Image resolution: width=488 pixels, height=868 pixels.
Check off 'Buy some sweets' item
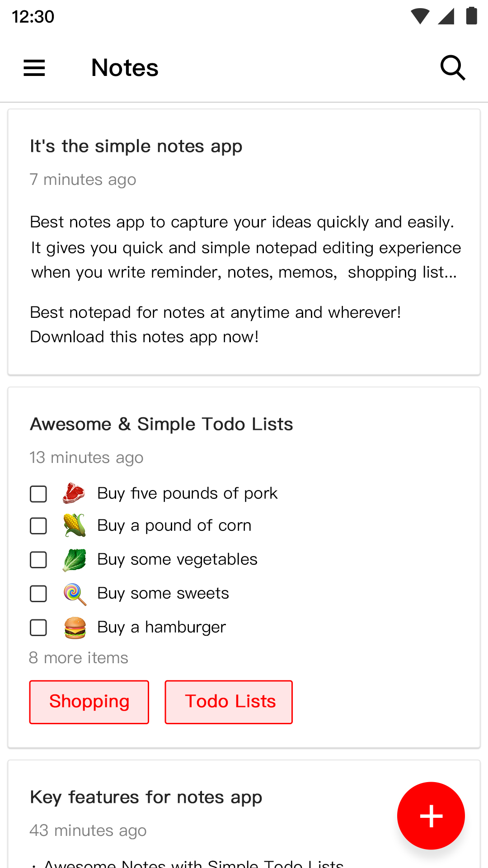coord(38,594)
